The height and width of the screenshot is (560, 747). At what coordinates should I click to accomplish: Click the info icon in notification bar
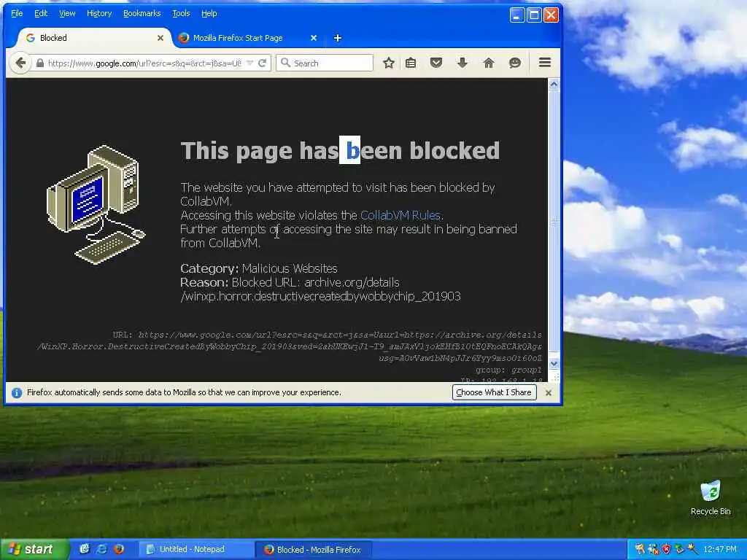tap(17, 393)
